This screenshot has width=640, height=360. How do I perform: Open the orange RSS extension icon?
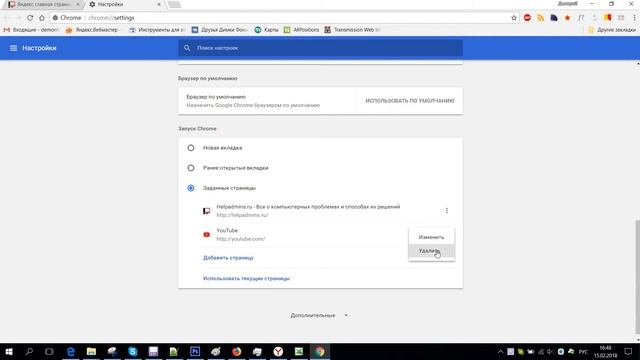(540, 18)
